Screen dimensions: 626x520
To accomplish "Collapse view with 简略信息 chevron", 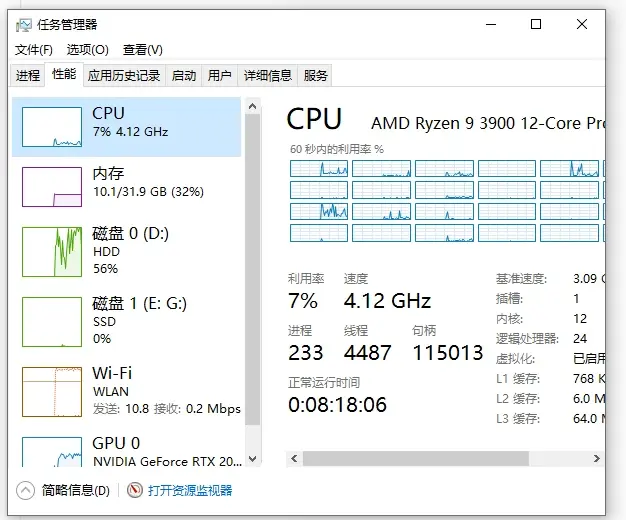I will pyautogui.click(x=26, y=490).
